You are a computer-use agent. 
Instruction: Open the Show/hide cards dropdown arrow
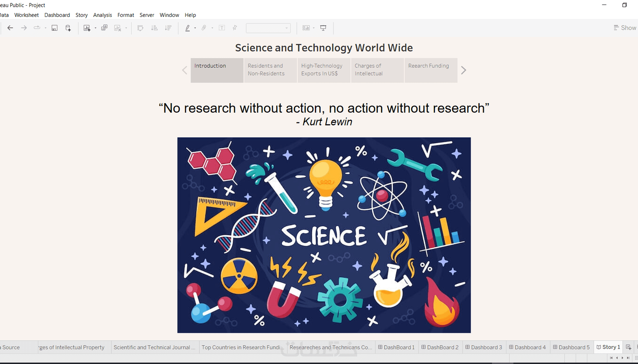(314, 28)
